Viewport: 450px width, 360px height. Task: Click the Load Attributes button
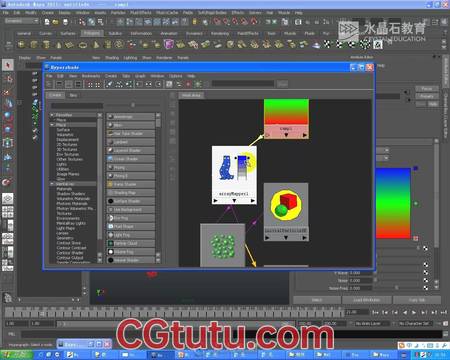point(366,300)
